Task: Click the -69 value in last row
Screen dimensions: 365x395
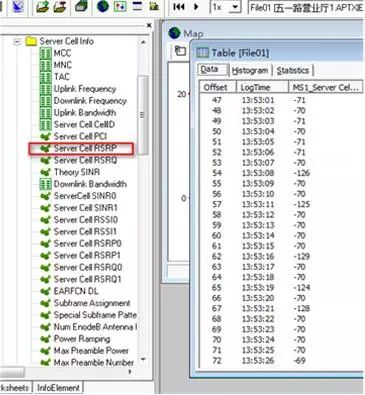Action: [299, 360]
